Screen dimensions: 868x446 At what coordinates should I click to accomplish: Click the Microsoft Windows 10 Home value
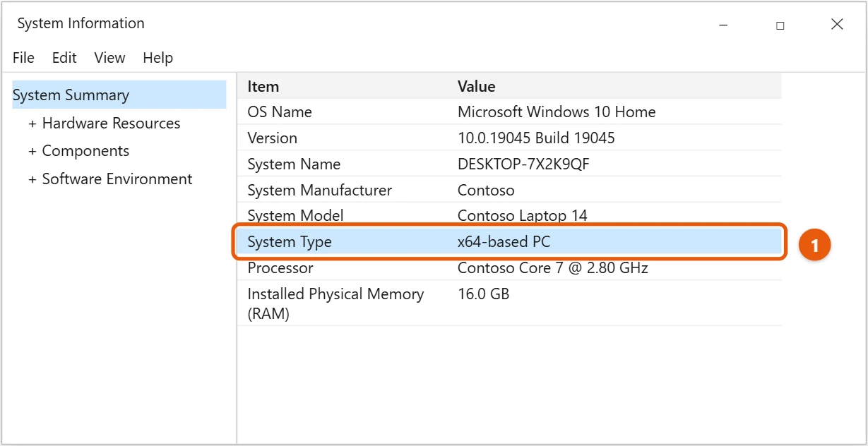[557, 111]
